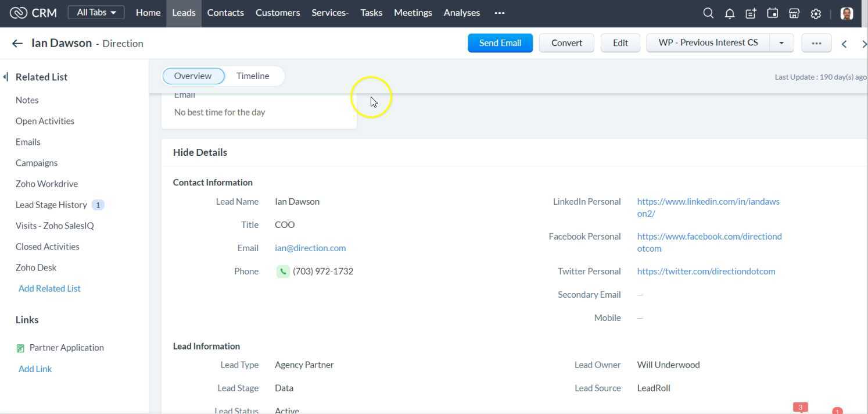Open Ian's LinkedIn Personal link

708,201
